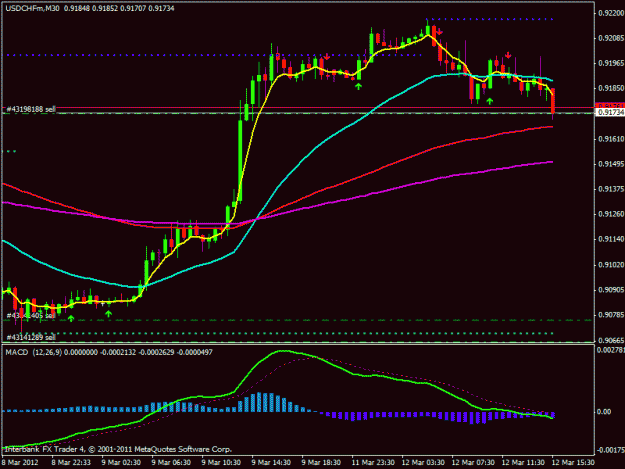Click the 0.90785 price axis label
The height and width of the screenshot is (469, 625).
pos(611,315)
